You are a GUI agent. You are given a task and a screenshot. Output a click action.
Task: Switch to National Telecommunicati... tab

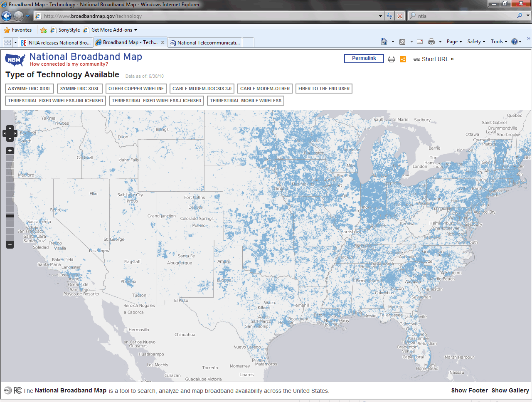(x=205, y=42)
